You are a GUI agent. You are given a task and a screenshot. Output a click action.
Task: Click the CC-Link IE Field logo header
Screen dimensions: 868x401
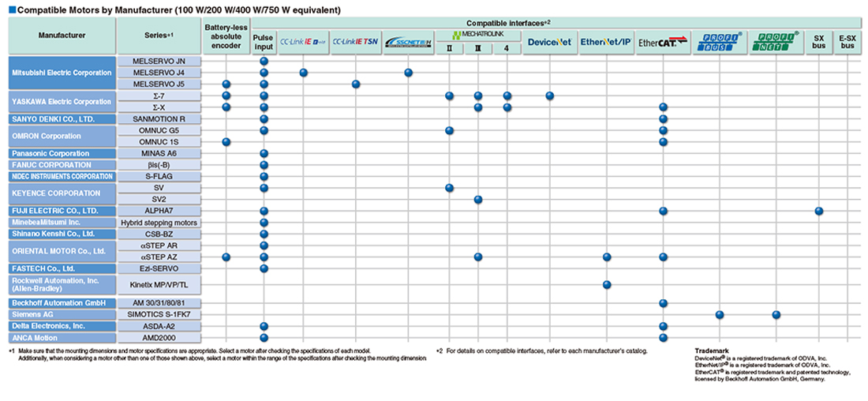click(x=303, y=42)
